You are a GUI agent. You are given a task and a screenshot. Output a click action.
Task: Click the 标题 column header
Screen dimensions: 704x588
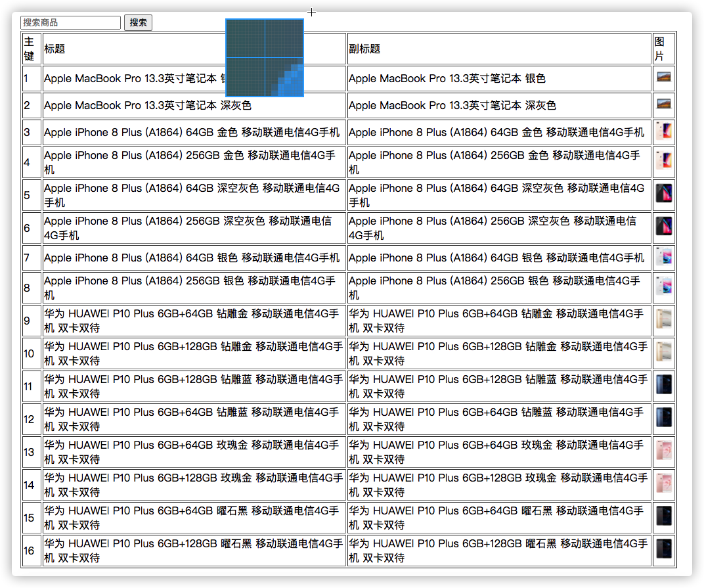click(x=55, y=49)
